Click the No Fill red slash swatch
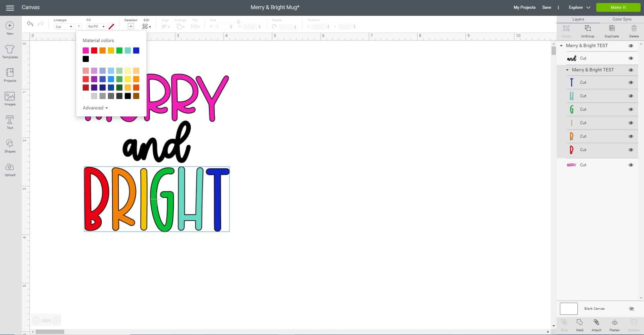This screenshot has height=335, width=644. 111,27
